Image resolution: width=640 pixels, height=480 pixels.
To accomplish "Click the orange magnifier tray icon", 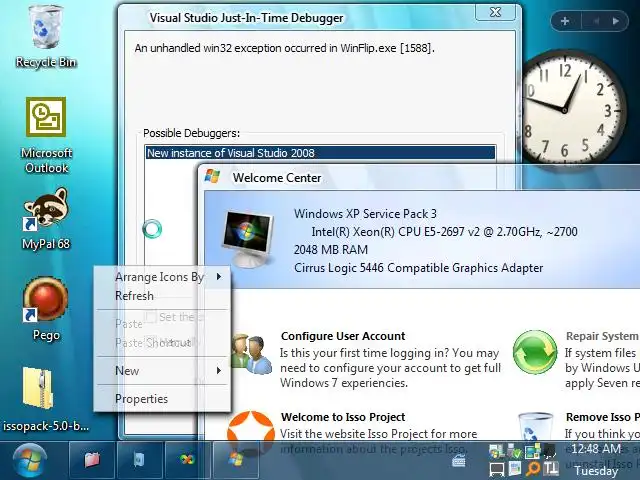I will 533,469.
